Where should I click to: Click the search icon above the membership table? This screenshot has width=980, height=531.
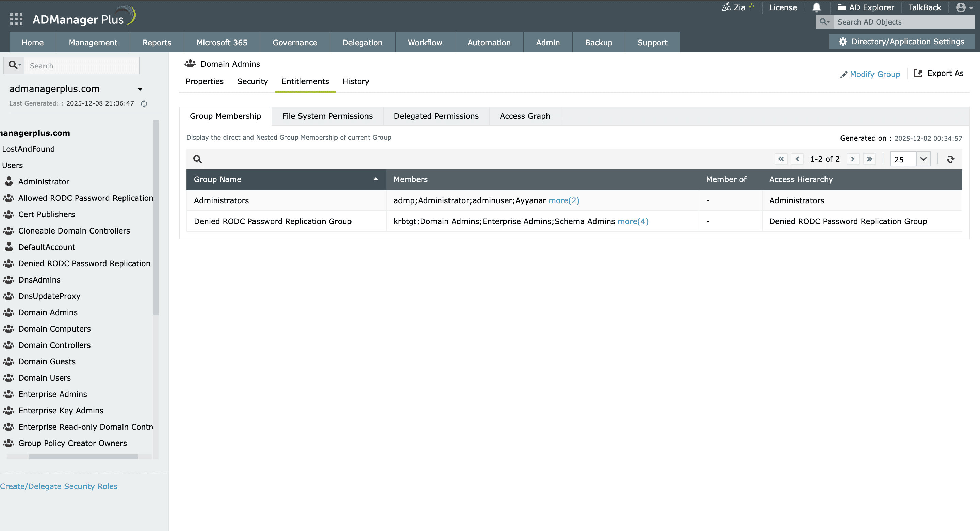pyautogui.click(x=197, y=159)
